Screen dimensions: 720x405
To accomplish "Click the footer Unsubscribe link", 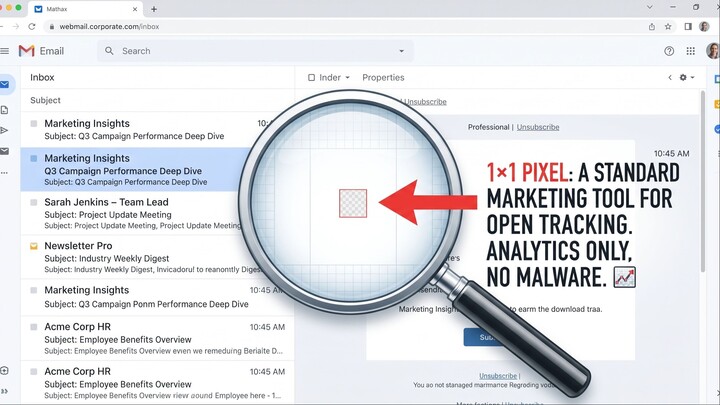I will (498, 376).
